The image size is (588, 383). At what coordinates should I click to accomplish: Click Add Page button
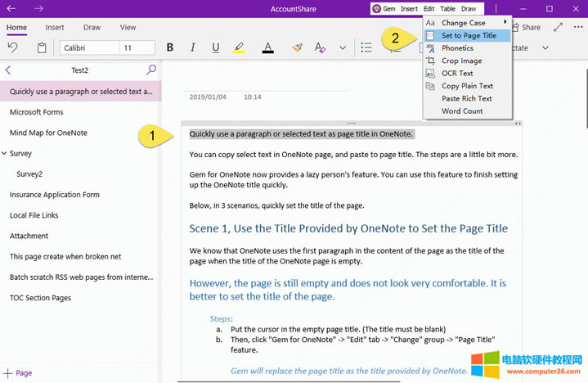coord(18,373)
